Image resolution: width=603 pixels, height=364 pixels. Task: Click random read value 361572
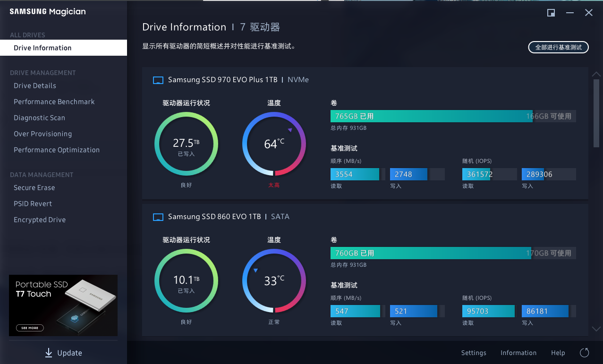480,174
